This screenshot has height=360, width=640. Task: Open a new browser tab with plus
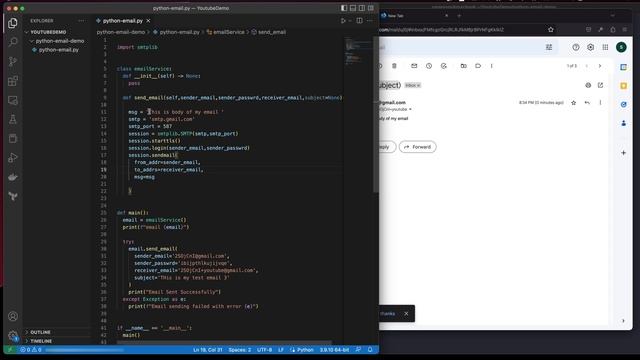pos(459,16)
